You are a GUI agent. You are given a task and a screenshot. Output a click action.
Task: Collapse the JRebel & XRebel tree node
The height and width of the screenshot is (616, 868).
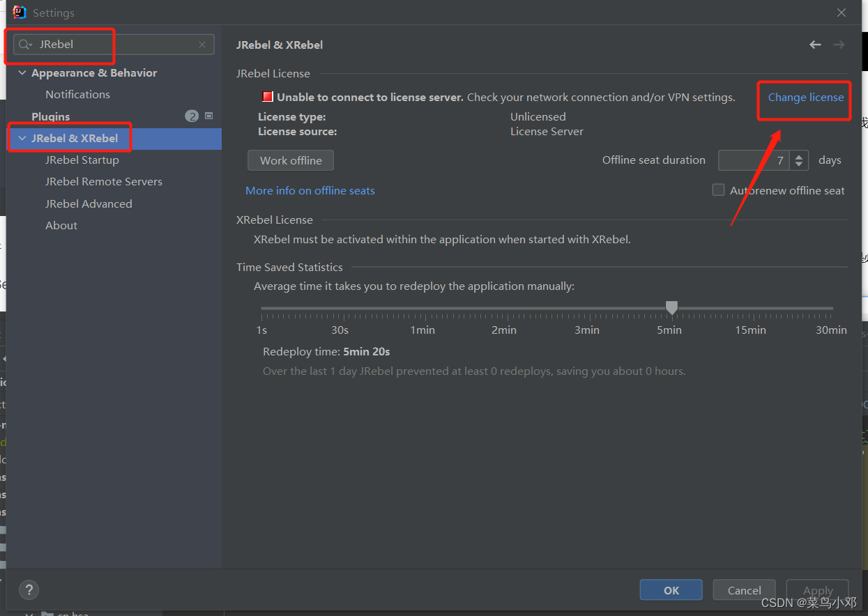23,138
